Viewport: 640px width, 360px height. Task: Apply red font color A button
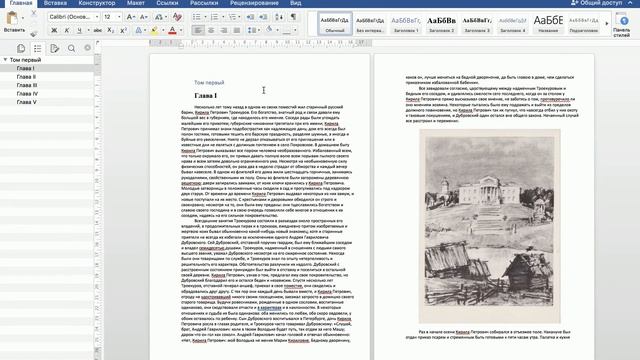pos(172,30)
